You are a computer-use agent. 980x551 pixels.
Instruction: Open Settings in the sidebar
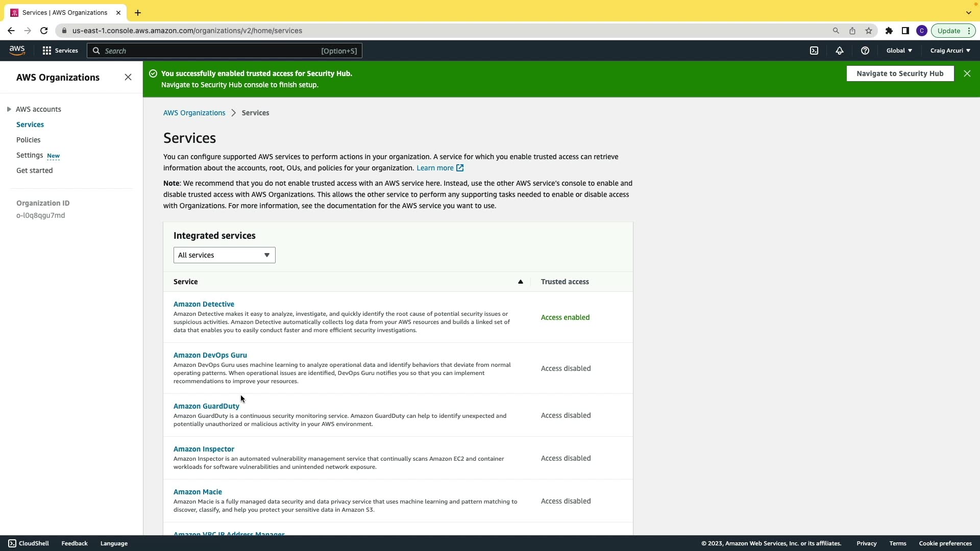click(x=30, y=155)
